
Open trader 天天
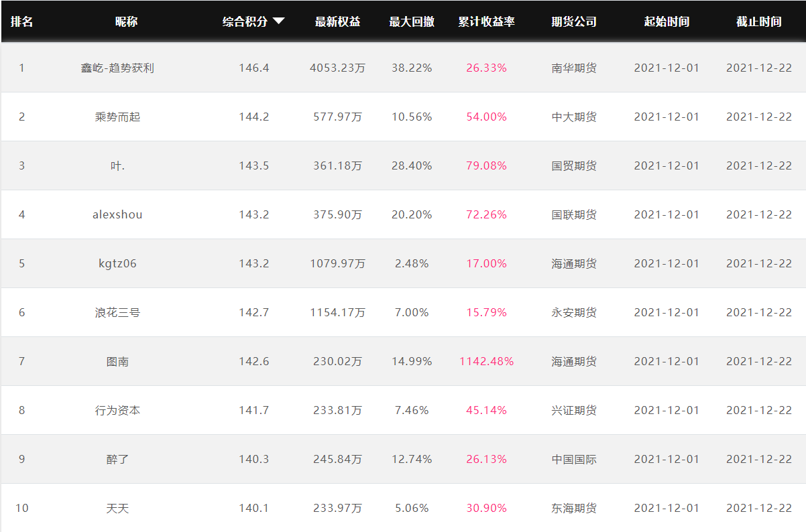[117, 508]
